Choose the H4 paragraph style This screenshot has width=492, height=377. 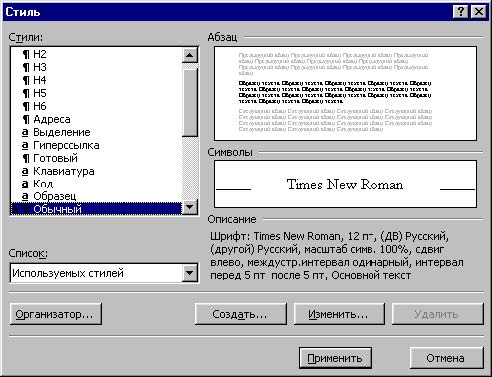click(x=97, y=80)
